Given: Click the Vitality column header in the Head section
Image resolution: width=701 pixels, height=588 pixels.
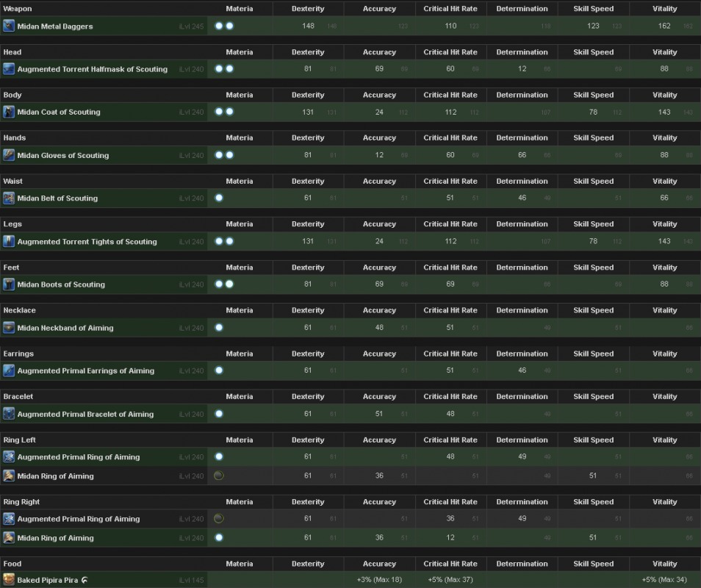Looking at the screenshot, I should (x=664, y=52).
